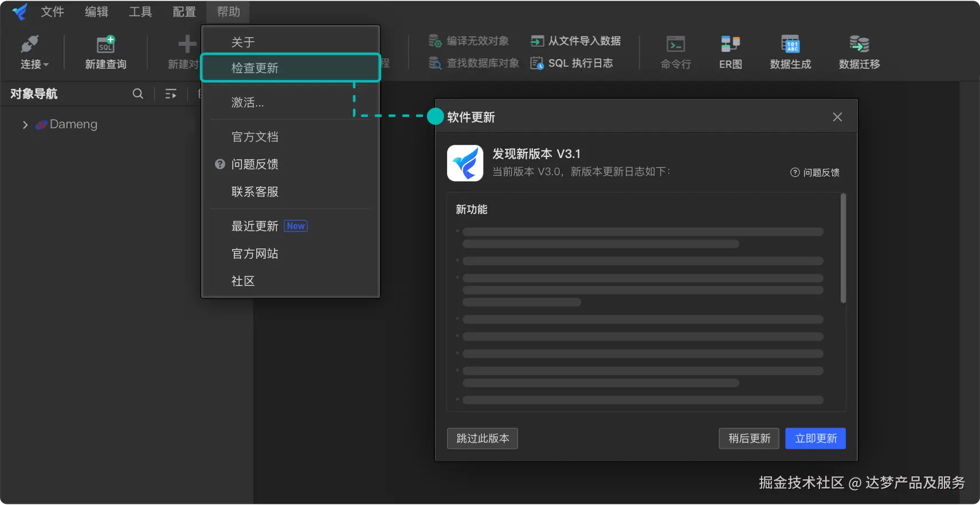Click the 新功能 heading text
The height and width of the screenshot is (505, 980).
(472, 210)
